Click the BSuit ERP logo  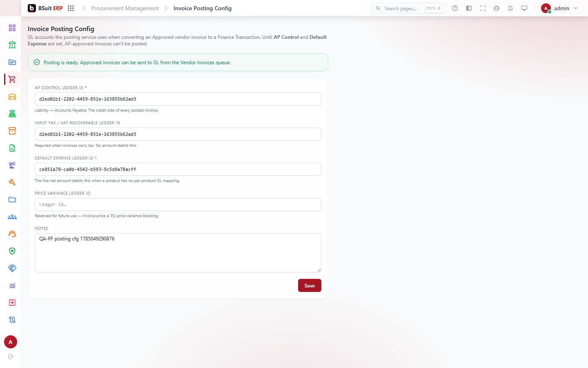[45, 8]
